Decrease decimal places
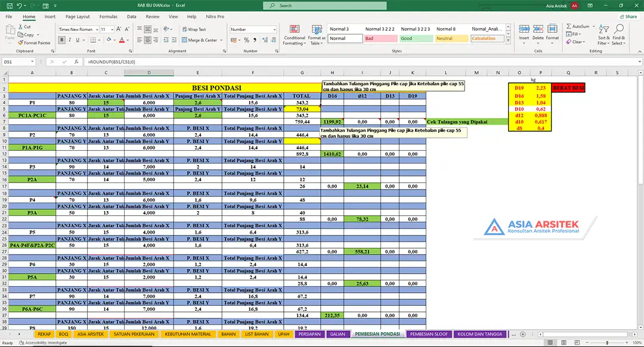The width and height of the screenshot is (644, 347). pyautogui.click(x=274, y=40)
